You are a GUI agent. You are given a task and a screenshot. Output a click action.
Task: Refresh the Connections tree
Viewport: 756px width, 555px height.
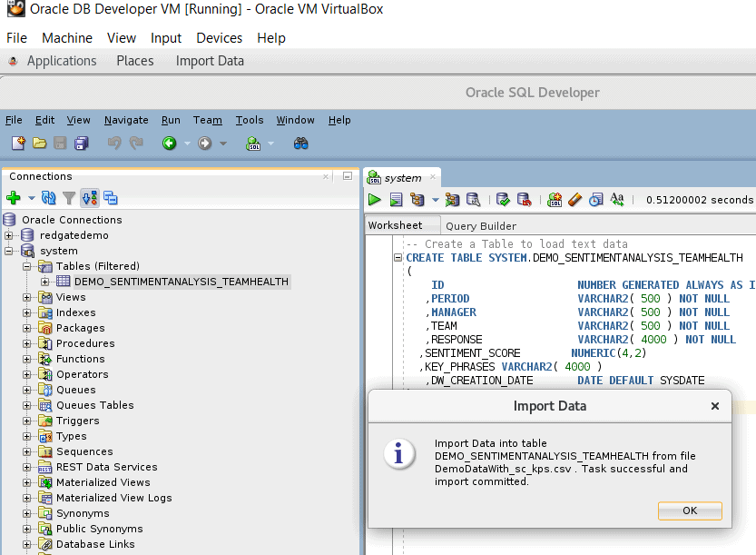tap(49, 198)
